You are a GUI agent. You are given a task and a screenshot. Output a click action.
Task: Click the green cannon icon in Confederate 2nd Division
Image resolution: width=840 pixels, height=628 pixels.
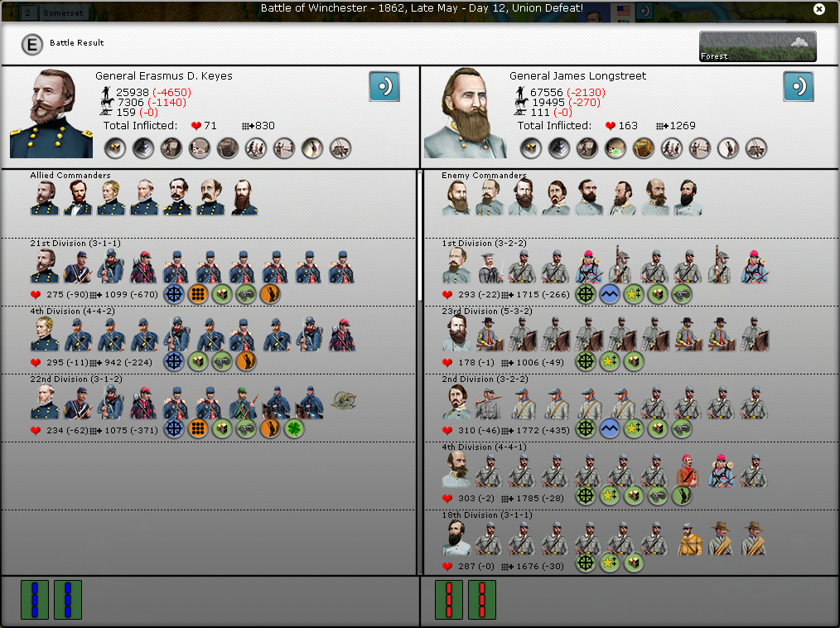[682, 428]
